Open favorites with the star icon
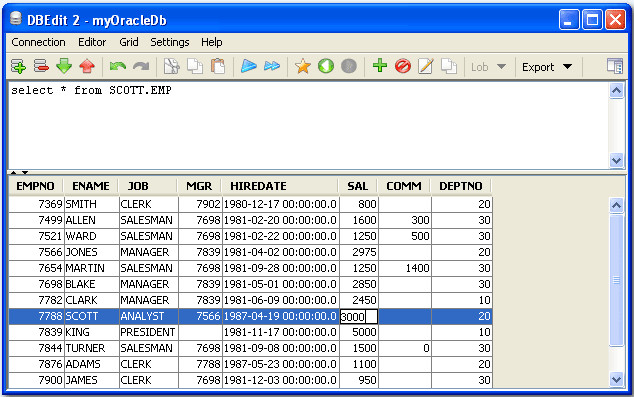 pyautogui.click(x=302, y=66)
